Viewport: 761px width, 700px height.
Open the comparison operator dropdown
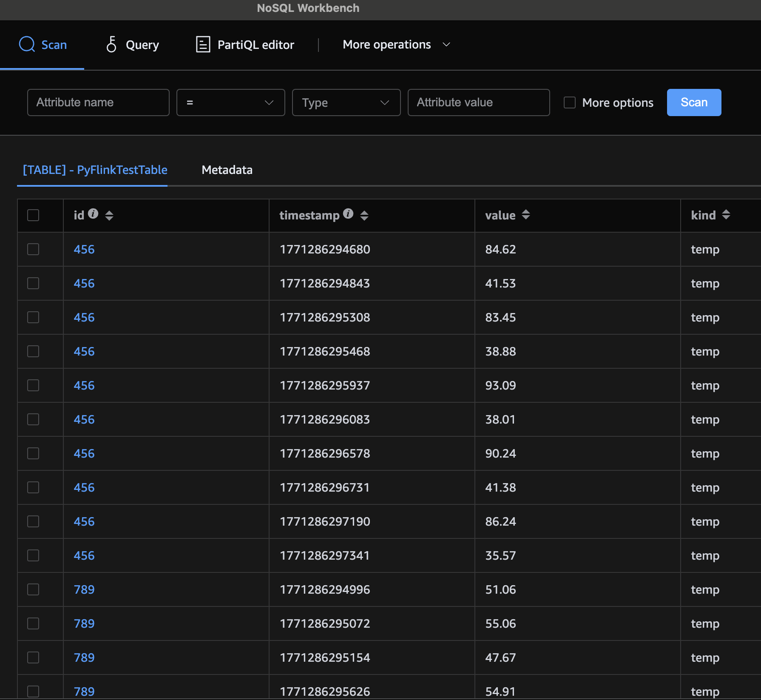pyautogui.click(x=230, y=102)
